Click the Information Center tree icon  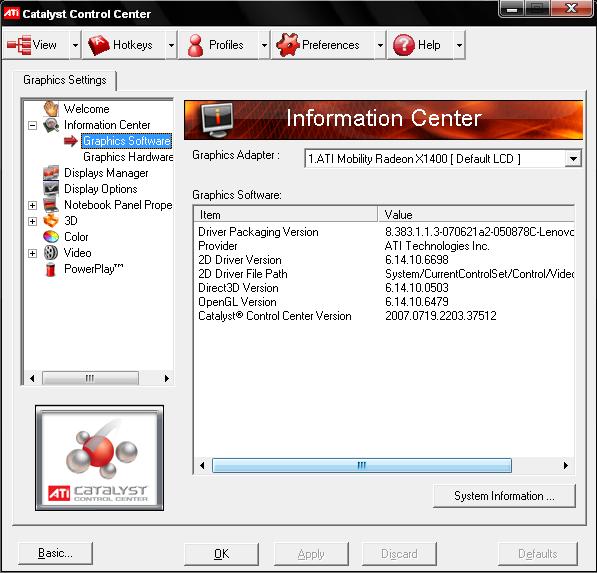(x=51, y=125)
